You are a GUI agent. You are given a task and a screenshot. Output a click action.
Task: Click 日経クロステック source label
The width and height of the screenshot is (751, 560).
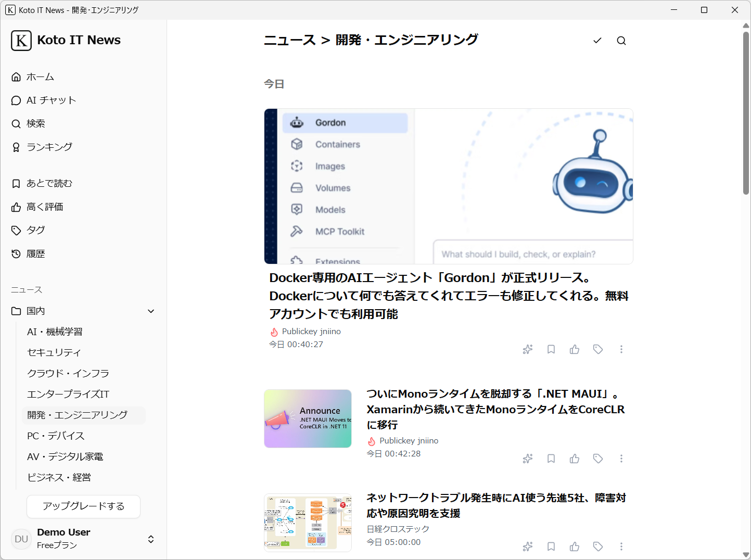pyautogui.click(x=398, y=529)
